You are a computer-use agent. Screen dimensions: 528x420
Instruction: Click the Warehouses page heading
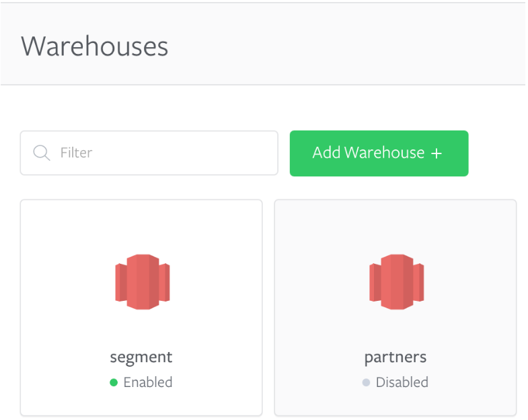(95, 46)
